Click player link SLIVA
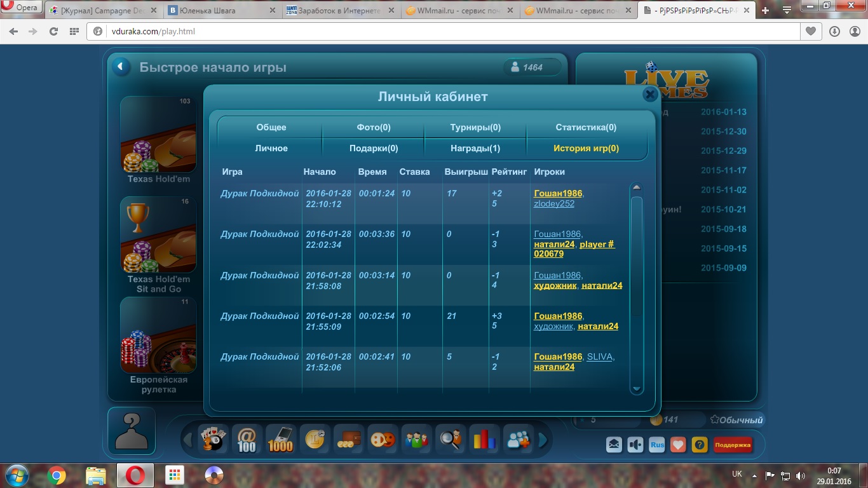The height and width of the screenshot is (488, 868). click(x=599, y=356)
